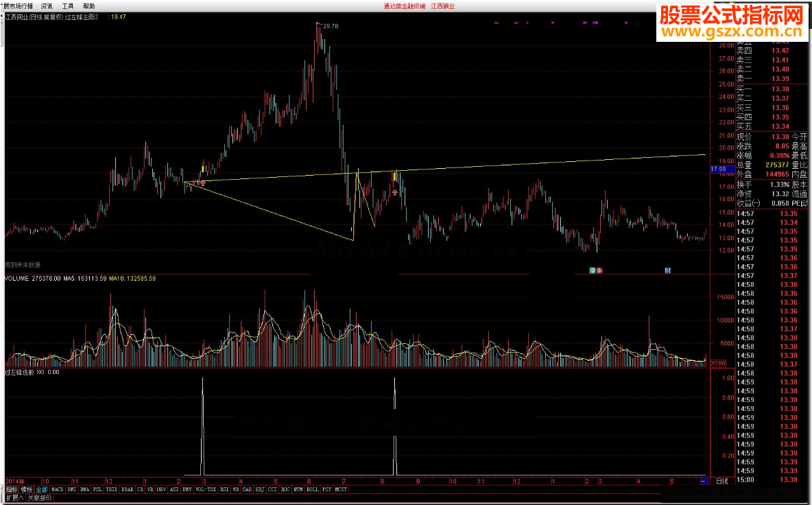Select the WR indicator tab
812x505 pixels.
point(236,489)
